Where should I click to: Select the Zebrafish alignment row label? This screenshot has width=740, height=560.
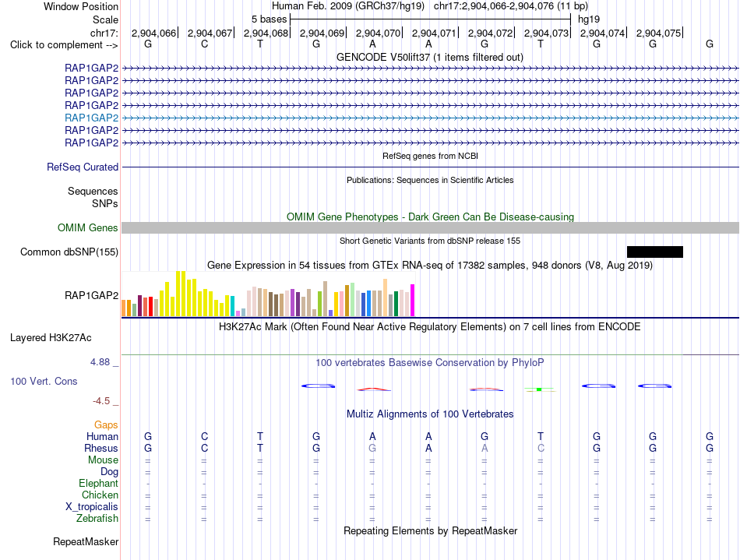pos(97,518)
